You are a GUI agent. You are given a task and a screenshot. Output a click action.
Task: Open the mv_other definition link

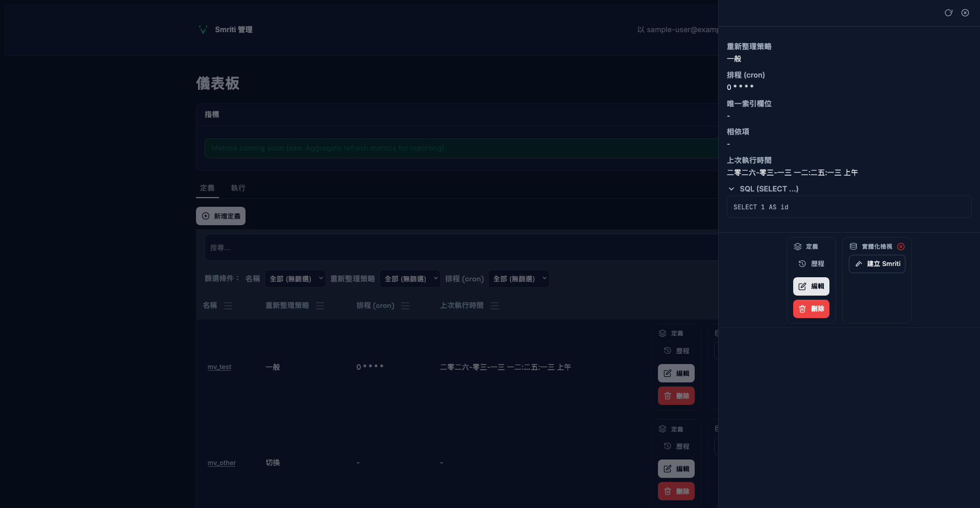(x=222, y=463)
